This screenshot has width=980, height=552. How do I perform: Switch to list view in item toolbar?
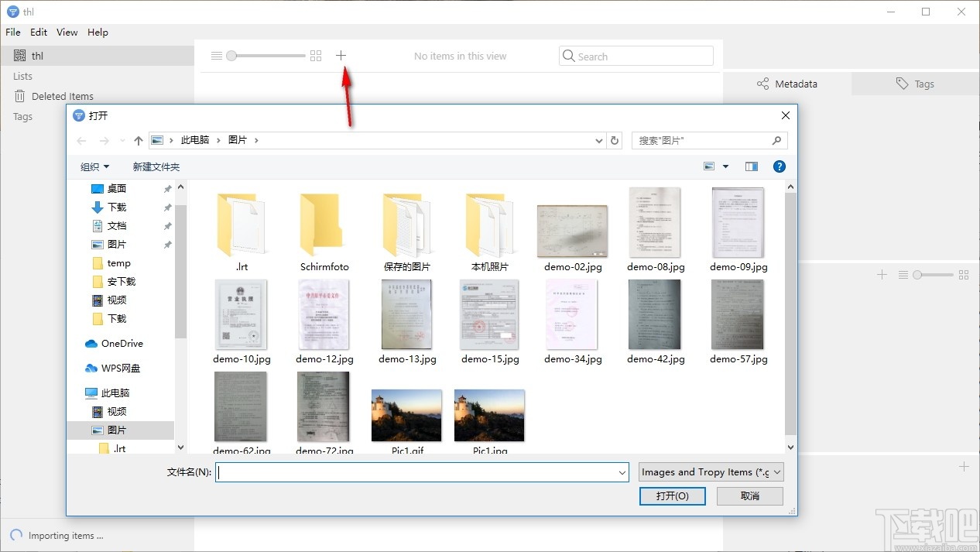pos(217,56)
